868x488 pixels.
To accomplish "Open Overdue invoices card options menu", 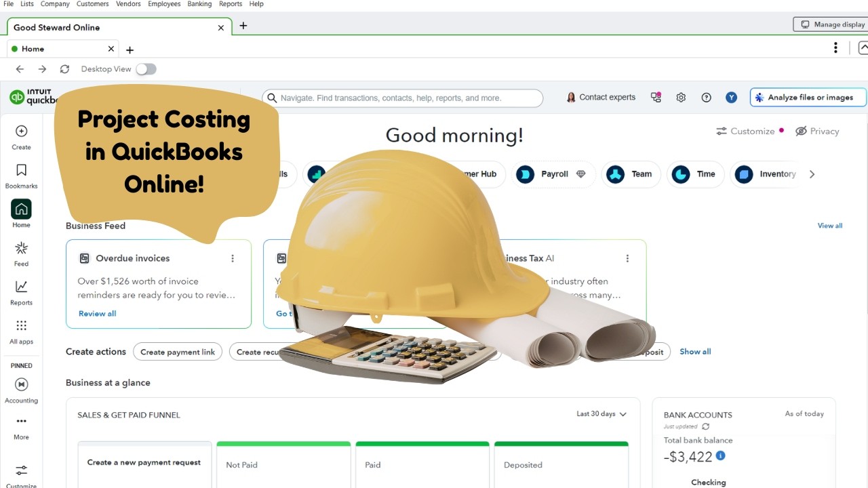I will 233,258.
